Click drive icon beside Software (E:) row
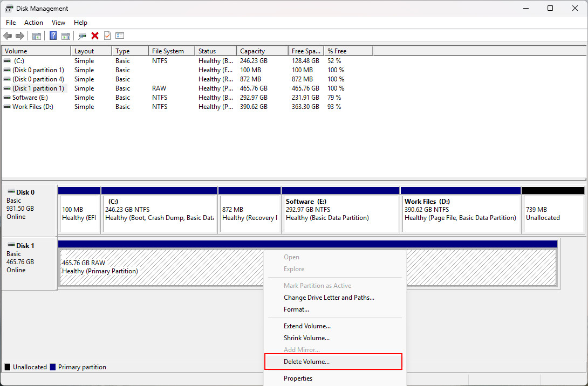Image resolution: width=588 pixels, height=386 pixels. click(x=7, y=98)
